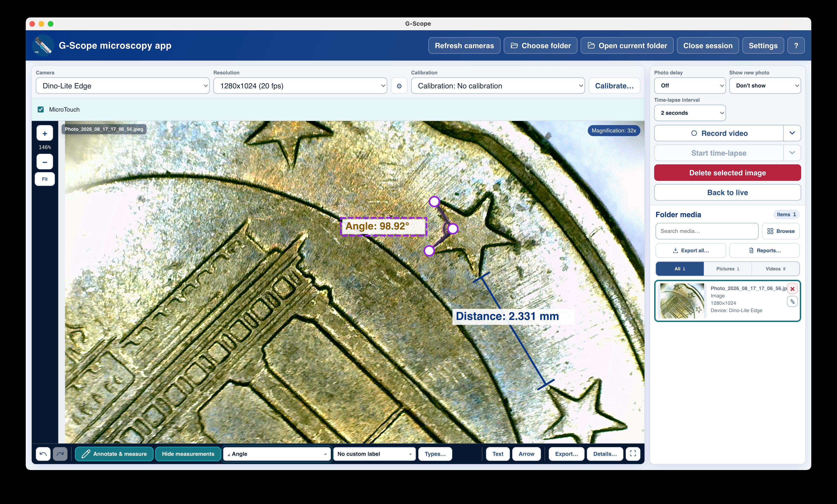Switch to the Videos tab
Image resolution: width=837 pixels, height=504 pixels.
775,269
